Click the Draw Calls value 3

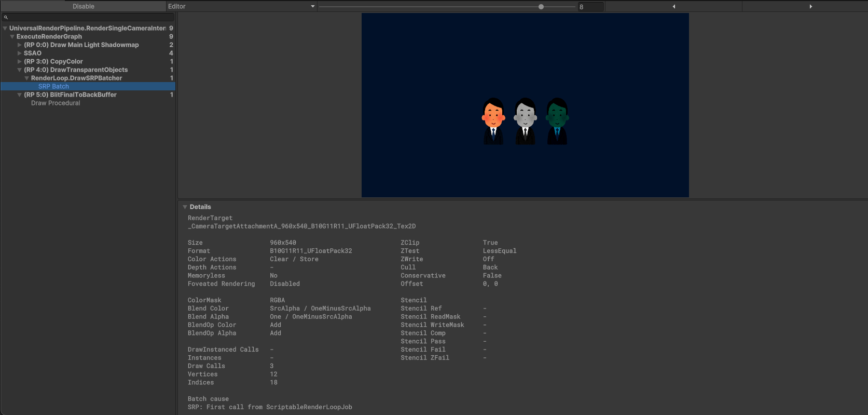pos(271,366)
